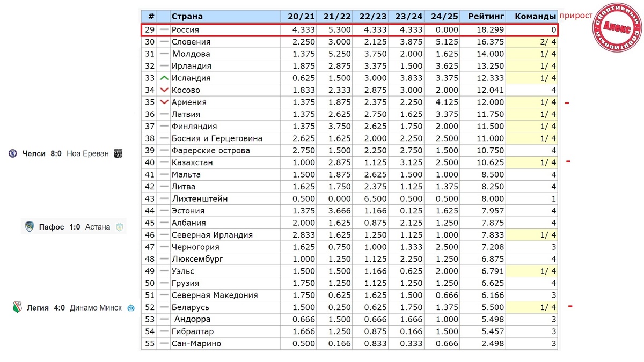Select the Грузия country cell

click(x=225, y=283)
